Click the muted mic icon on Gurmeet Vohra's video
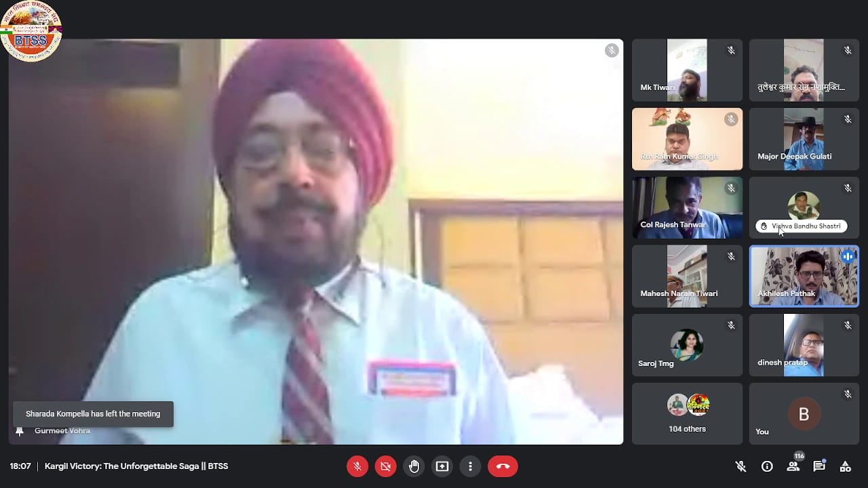The image size is (868, 488). (x=612, y=50)
